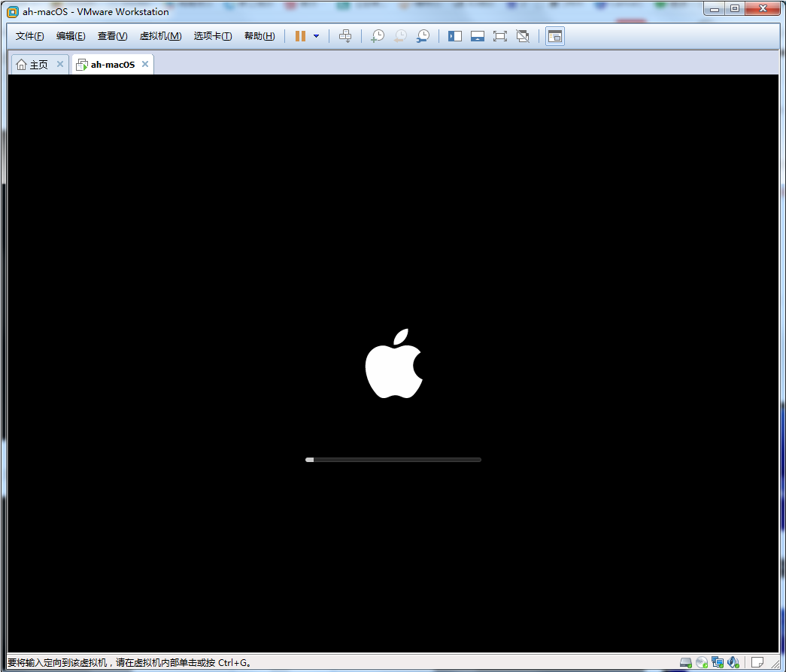Open the 编辑(E) menu
Viewport: 786px width, 672px height.
pyautogui.click(x=71, y=36)
